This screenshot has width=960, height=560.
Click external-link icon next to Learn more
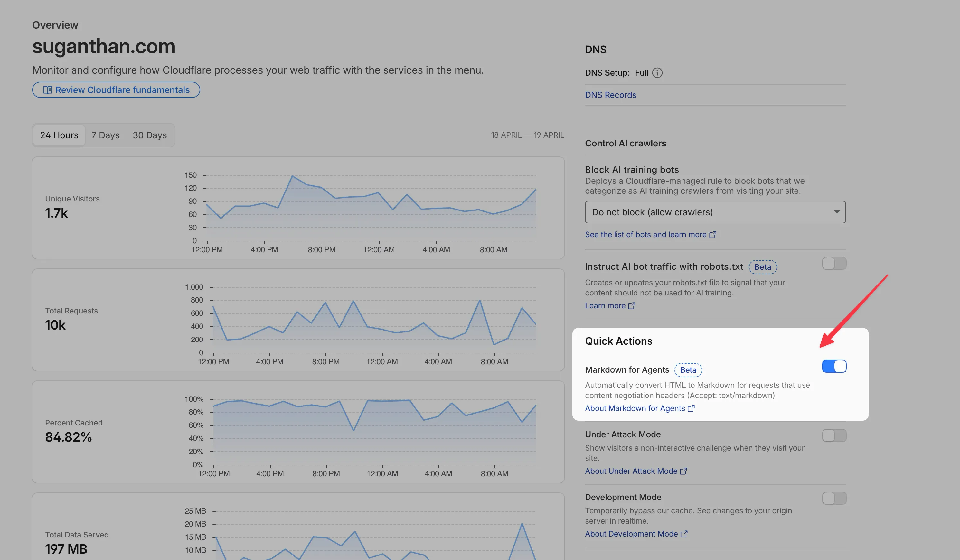point(631,306)
